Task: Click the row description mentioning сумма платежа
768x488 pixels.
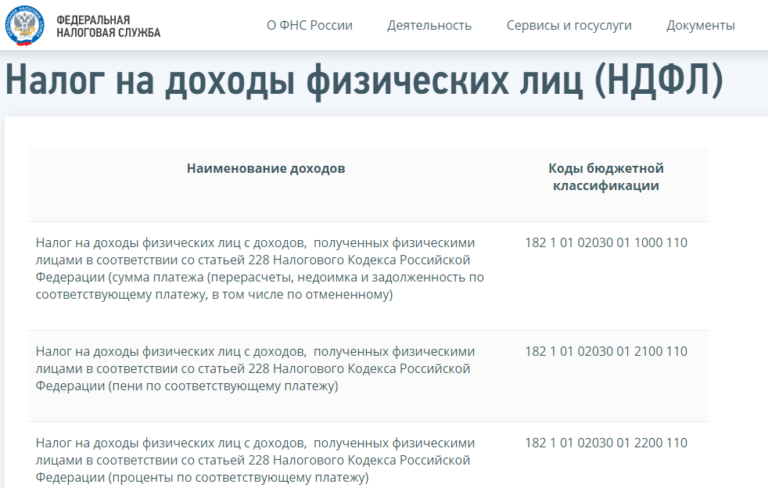Action: 259,269
